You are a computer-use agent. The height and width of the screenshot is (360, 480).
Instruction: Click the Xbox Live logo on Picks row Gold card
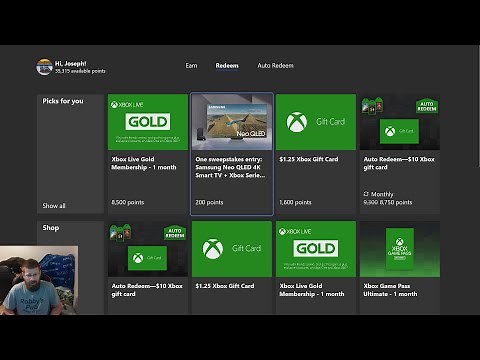point(127,105)
